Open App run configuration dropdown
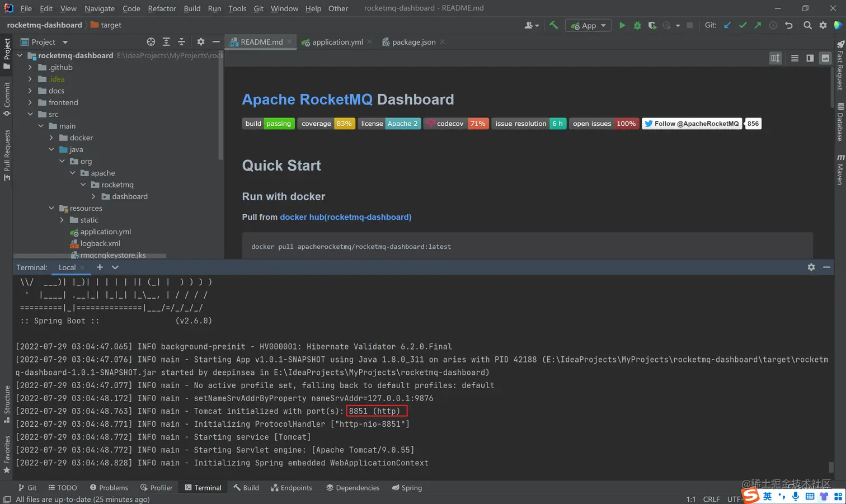This screenshot has height=504, width=846. tap(588, 25)
